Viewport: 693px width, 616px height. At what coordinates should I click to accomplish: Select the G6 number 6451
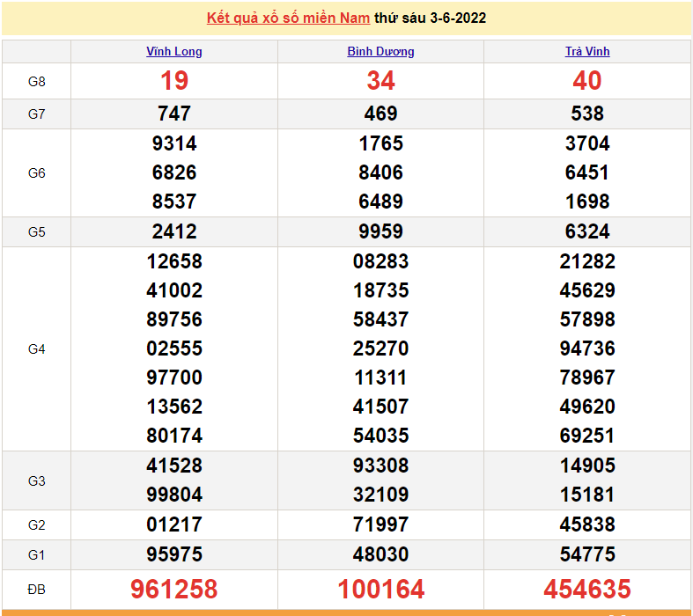[x=587, y=172]
